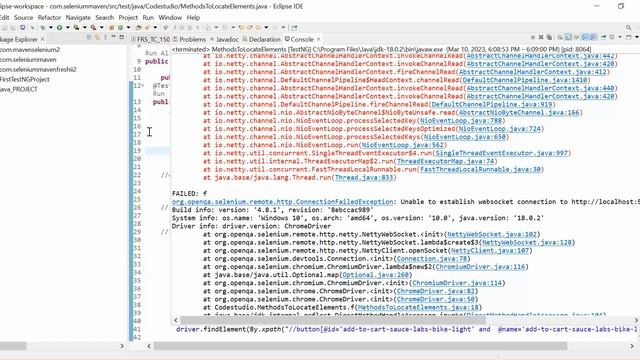640x360 pixels.
Task: Collapse the code fold at line 12
Action: 143,85
